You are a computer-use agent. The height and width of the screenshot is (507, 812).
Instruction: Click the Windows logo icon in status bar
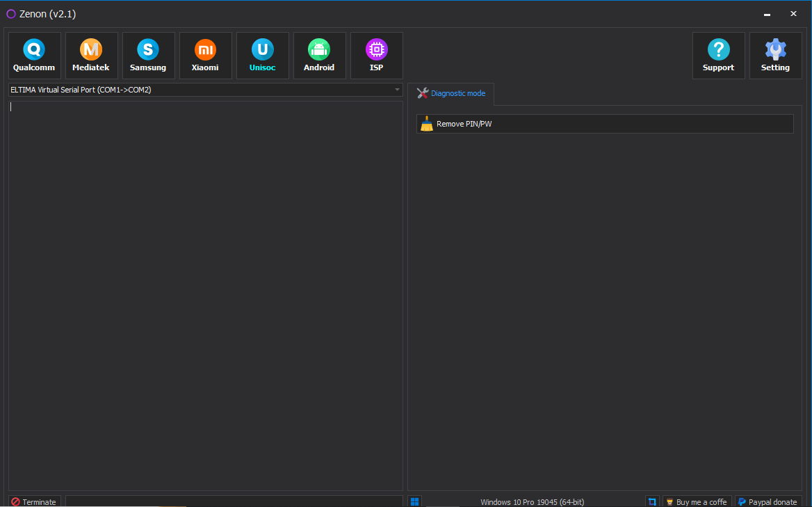point(414,501)
